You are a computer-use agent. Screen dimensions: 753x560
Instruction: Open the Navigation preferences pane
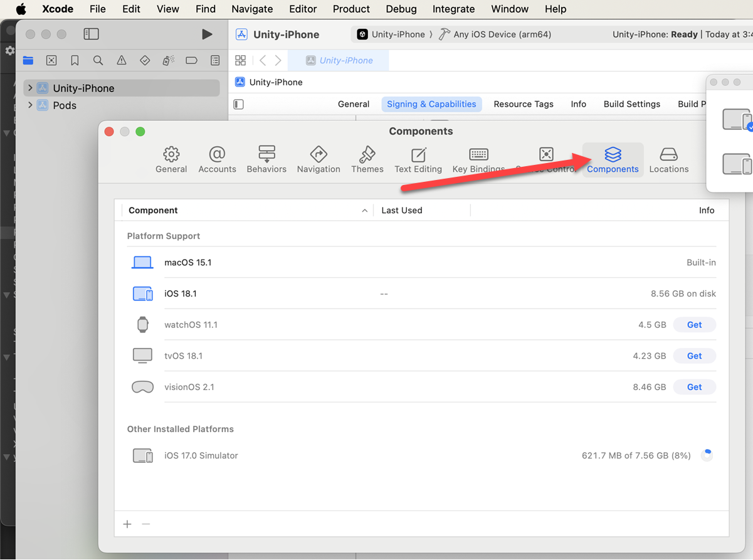319,160
